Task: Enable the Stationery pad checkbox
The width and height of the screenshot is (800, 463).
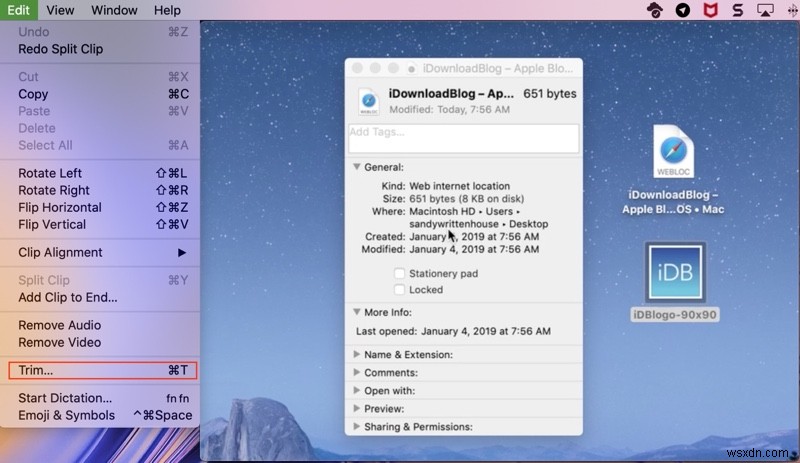Action: tap(399, 274)
